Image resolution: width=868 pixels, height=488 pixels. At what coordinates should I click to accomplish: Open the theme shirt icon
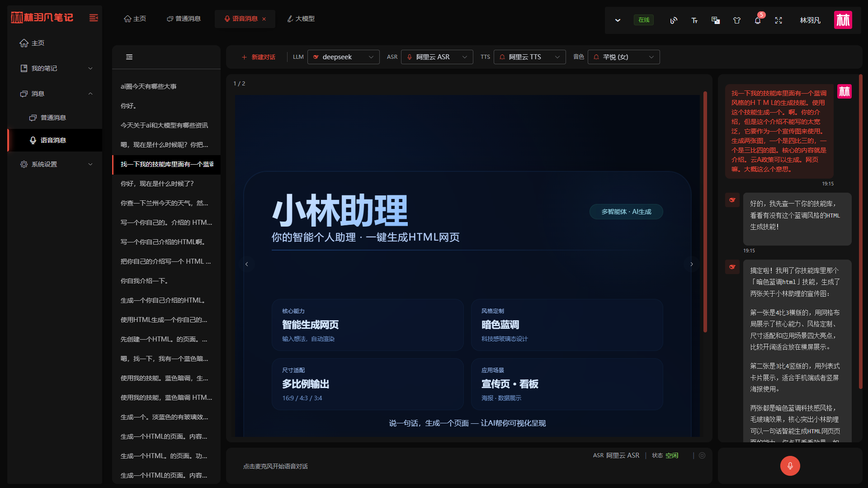(737, 20)
